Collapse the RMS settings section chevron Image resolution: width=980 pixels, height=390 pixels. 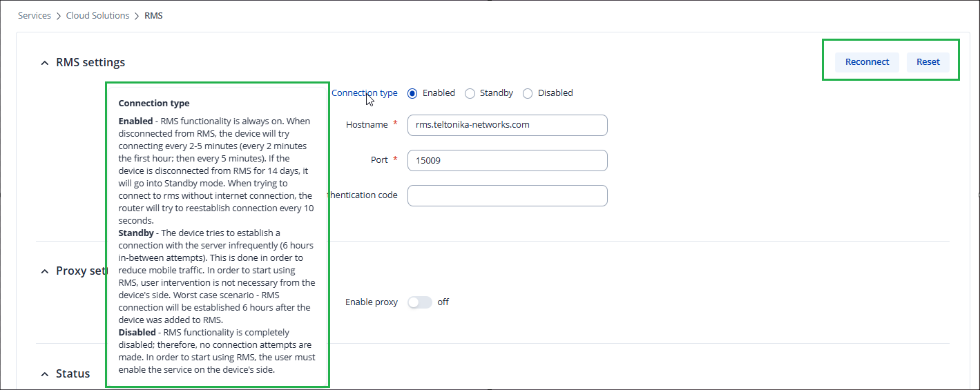[x=45, y=63]
